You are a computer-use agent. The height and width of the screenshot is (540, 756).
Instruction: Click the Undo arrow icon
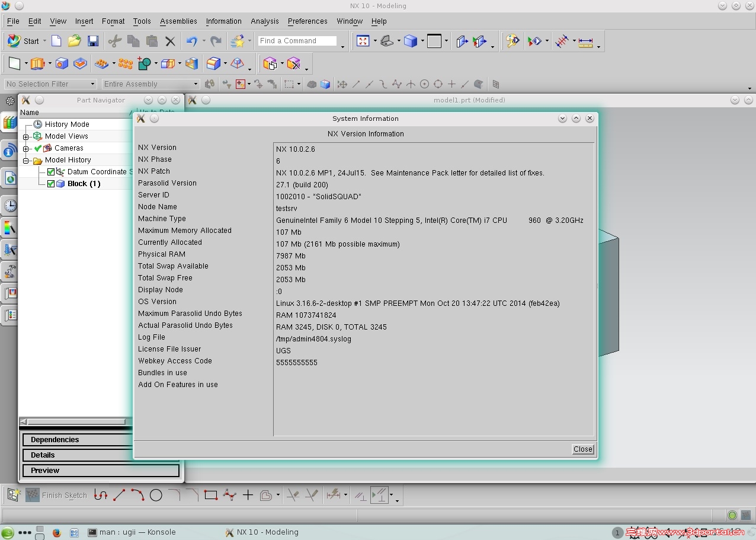[x=193, y=41]
